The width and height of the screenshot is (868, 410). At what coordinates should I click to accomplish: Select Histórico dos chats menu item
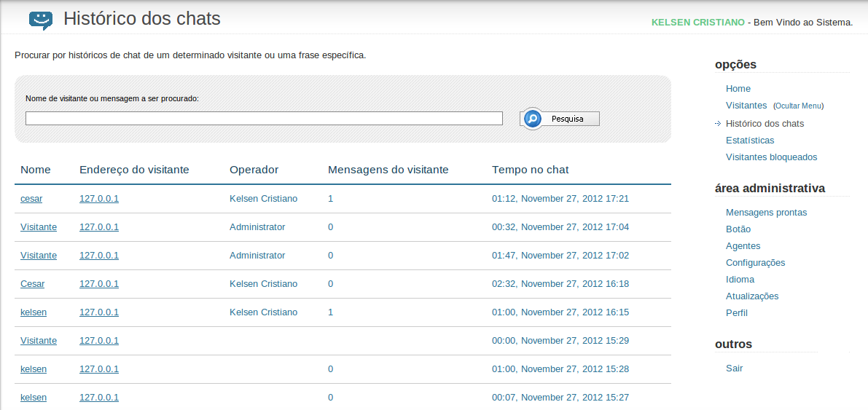(765, 123)
